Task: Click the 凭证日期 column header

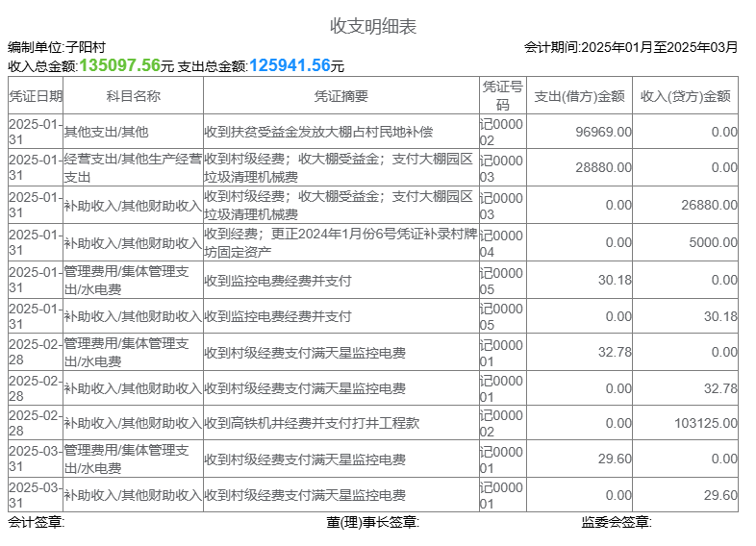Action: click(36, 96)
